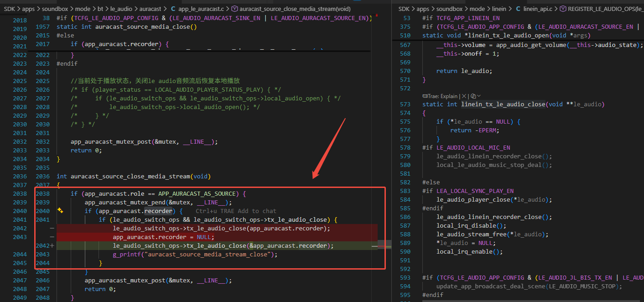Jump to sticky header auracast_source_media_close()

pos(127,27)
